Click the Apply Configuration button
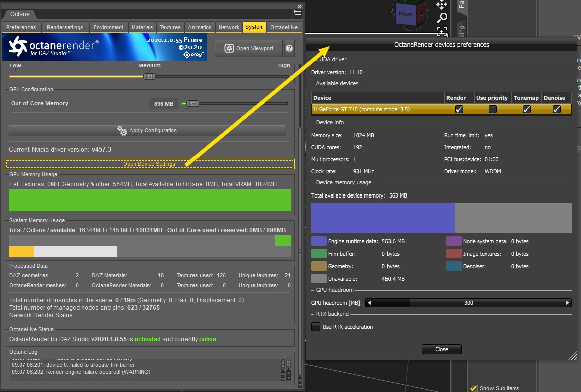The height and width of the screenshot is (392, 581). (147, 130)
